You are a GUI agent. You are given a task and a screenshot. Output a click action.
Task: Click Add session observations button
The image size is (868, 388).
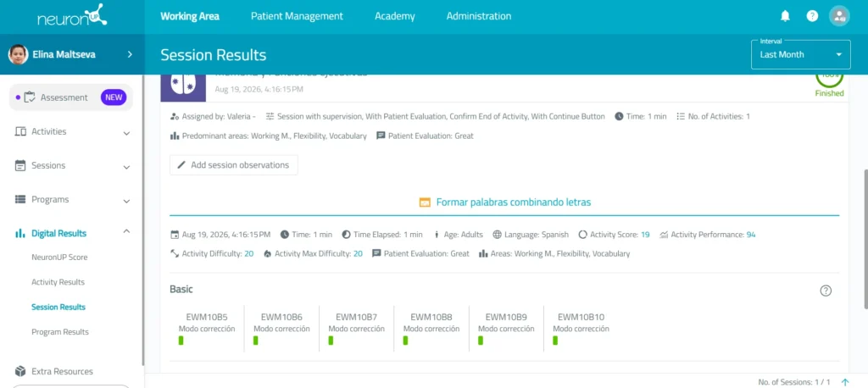click(234, 165)
